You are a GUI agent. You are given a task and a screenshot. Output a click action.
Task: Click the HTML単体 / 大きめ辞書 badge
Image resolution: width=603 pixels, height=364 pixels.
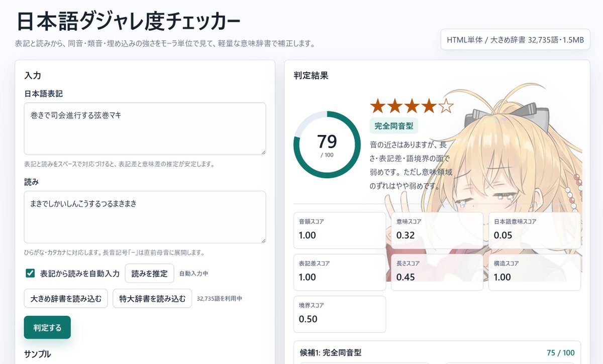click(x=515, y=40)
